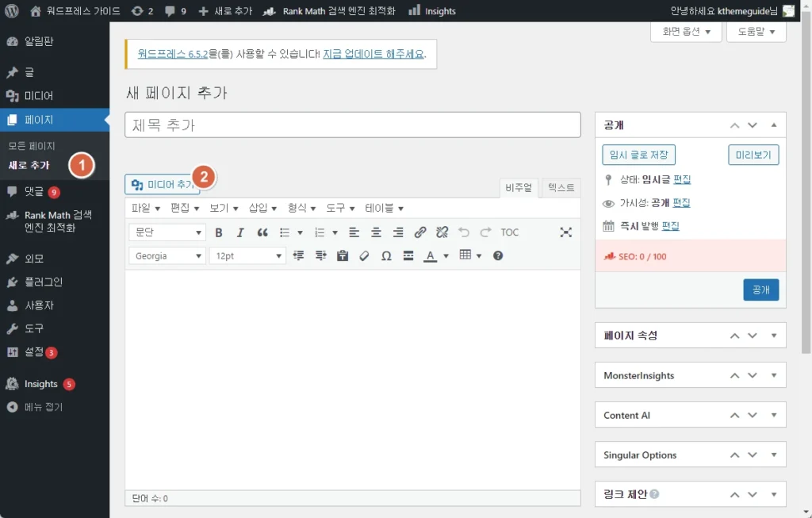Open keyboard shortcuts help icon

(x=498, y=255)
